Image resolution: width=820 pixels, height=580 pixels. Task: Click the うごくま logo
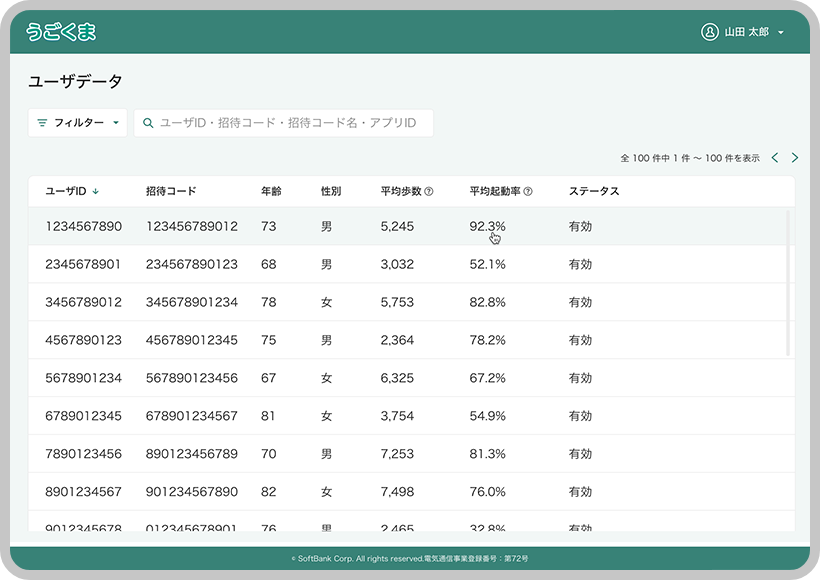[61, 32]
